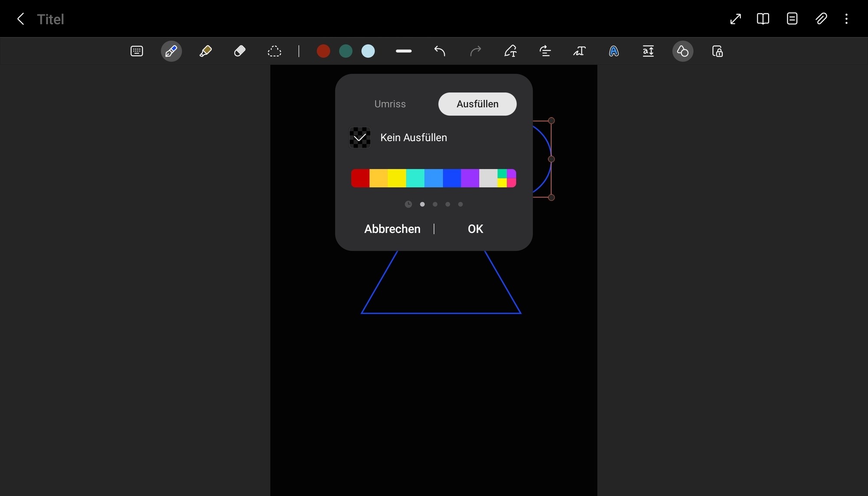This screenshot has width=868, height=496.
Task: Choose orange fill from palette
Action: pos(378,178)
